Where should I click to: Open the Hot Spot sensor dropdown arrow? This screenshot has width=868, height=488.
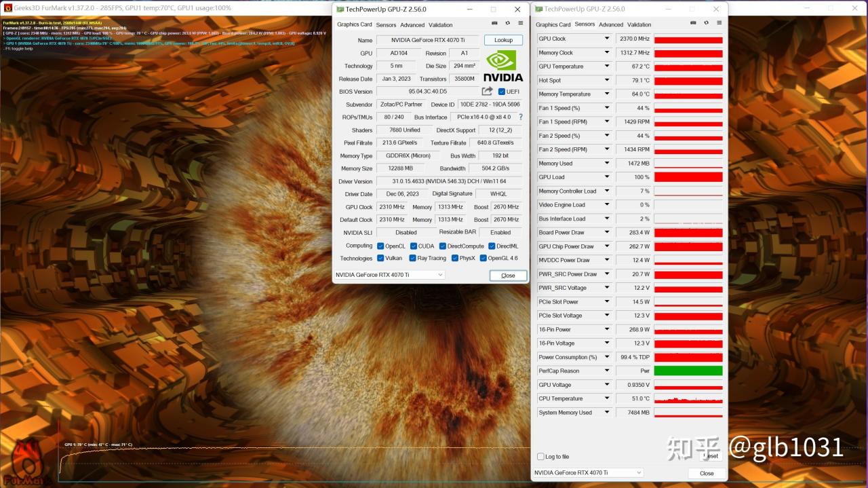click(607, 80)
